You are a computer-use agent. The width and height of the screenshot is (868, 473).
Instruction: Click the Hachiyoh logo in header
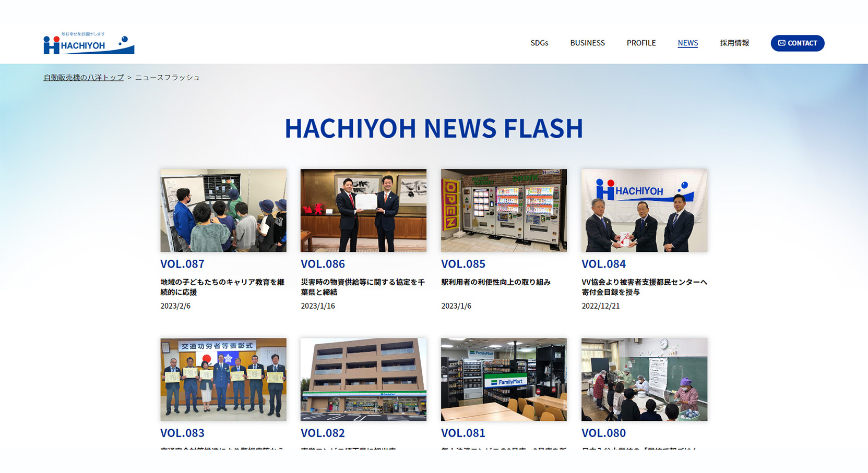pyautogui.click(x=89, y=43)
